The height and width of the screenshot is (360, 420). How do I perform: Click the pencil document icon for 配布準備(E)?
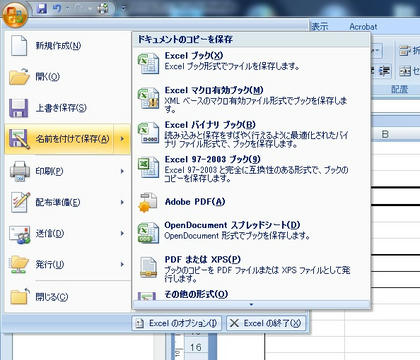(x=20, y=202)
